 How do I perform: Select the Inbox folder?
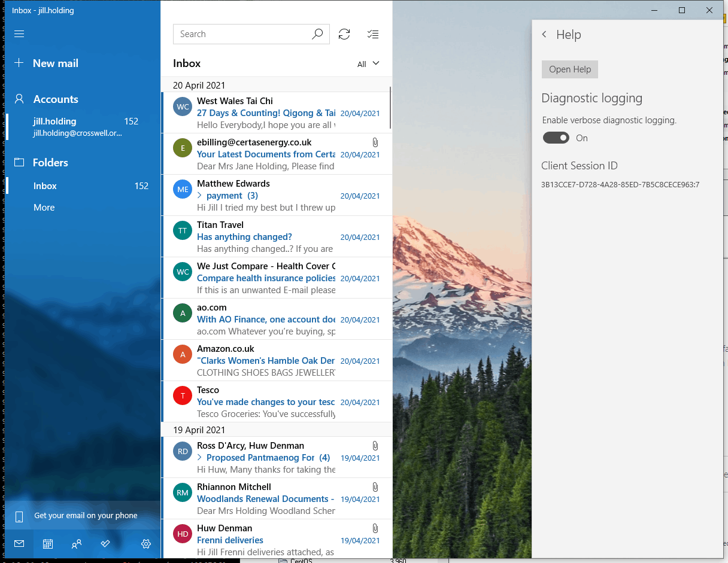click(x=84, y=186)
